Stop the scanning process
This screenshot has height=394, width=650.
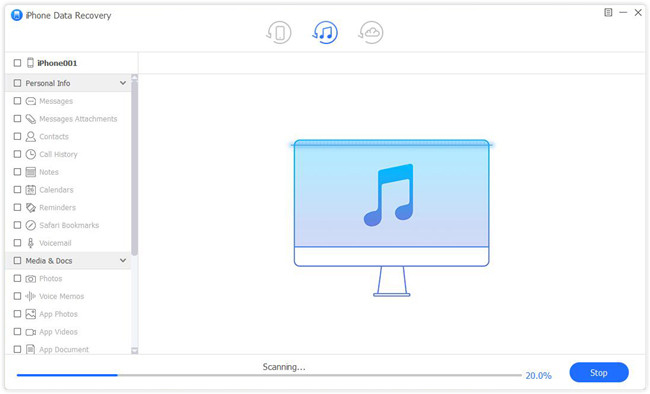[599, 372]
